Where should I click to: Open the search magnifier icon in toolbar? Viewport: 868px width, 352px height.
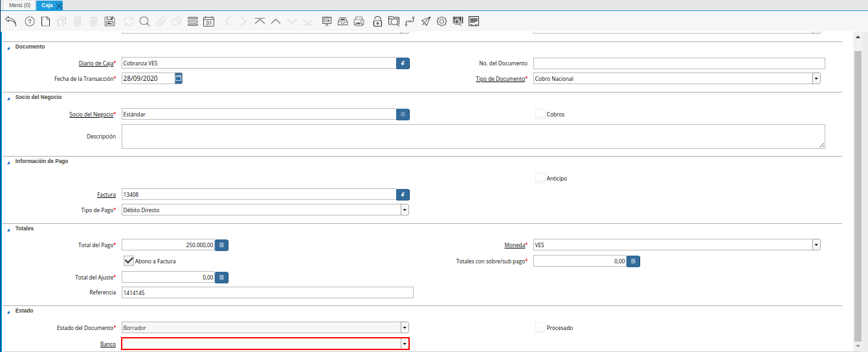[144, 21]
